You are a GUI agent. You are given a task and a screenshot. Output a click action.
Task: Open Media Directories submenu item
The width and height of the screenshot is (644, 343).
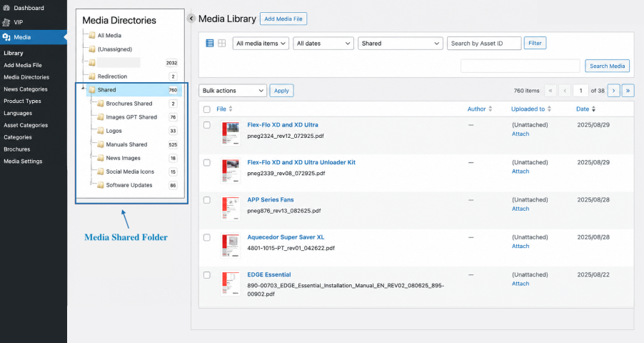[x=26, y=77]
